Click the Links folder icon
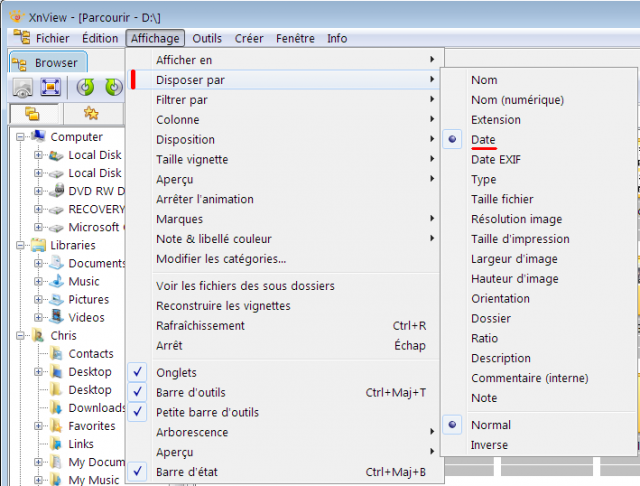Image resolution: width=640 pixels, height=486 pixels. tap(56, 443)
